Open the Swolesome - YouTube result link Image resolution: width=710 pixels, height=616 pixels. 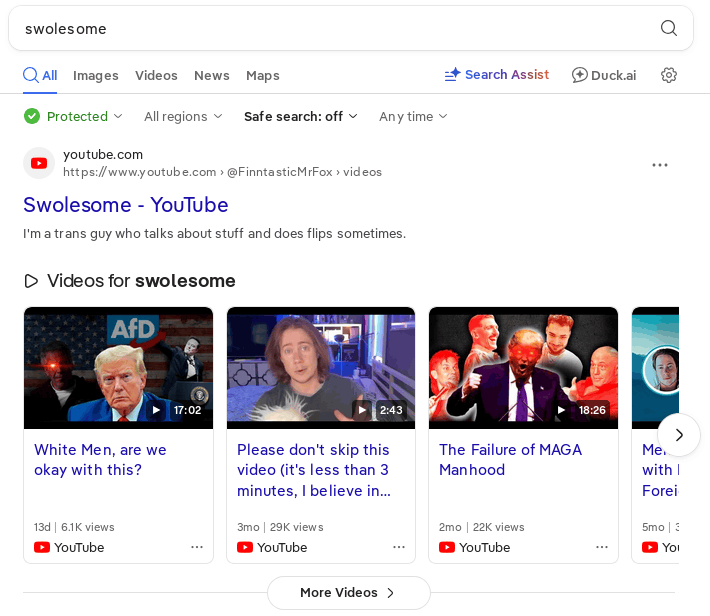click(126, 205)
